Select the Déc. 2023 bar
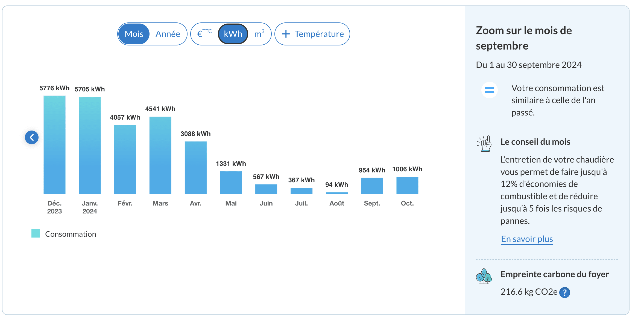The width and height of the screenshot is (644, 318). (54, 145)
